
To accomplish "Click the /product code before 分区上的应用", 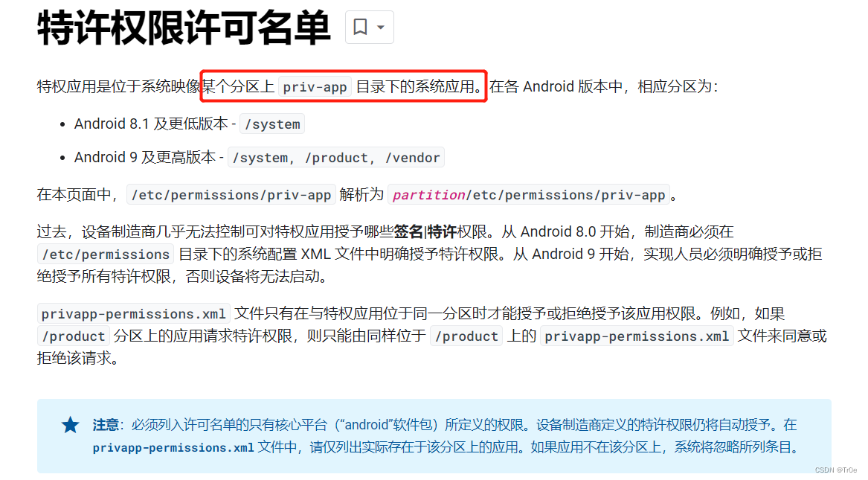I will click(74, 336).
